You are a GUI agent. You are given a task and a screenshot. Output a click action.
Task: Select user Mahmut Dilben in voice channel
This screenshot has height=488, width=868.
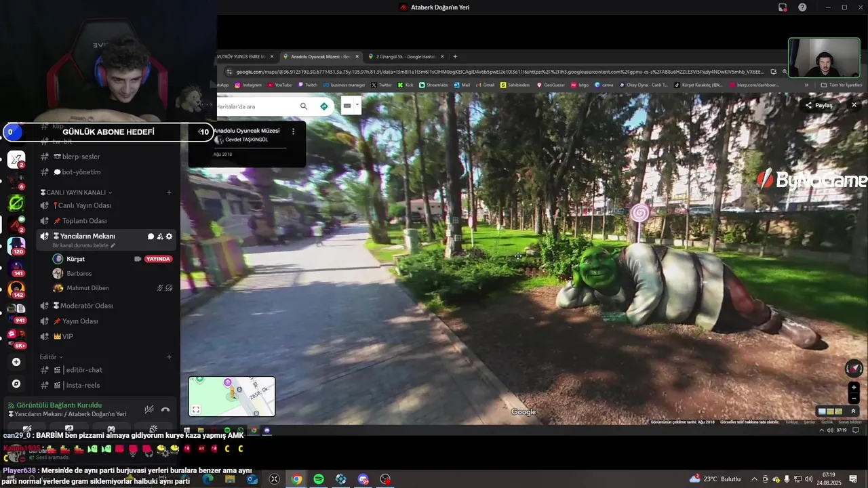pos(87,288)
